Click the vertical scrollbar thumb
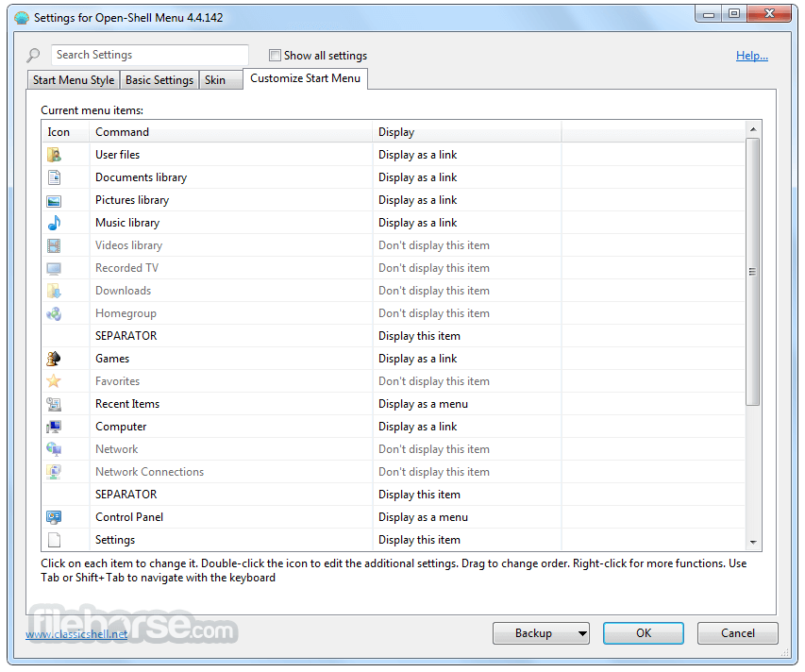Screen dimensions: 805x672 [753, 272]
